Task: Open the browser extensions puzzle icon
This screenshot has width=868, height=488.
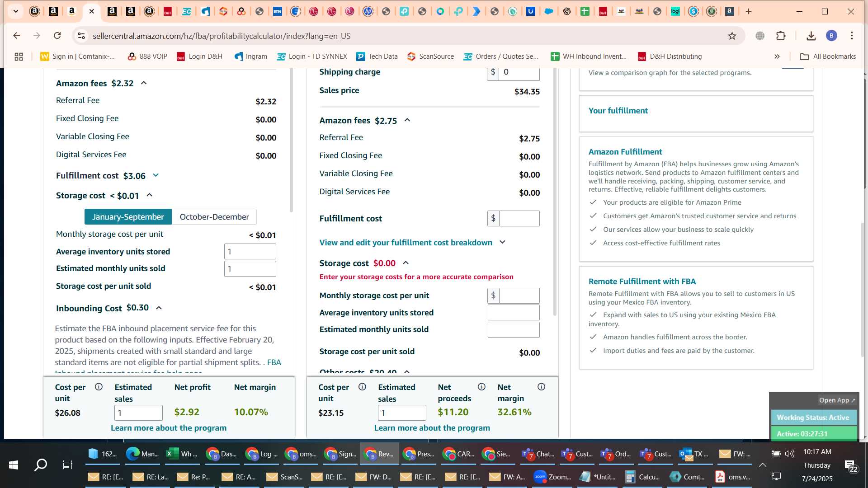Action: (781, 36)
